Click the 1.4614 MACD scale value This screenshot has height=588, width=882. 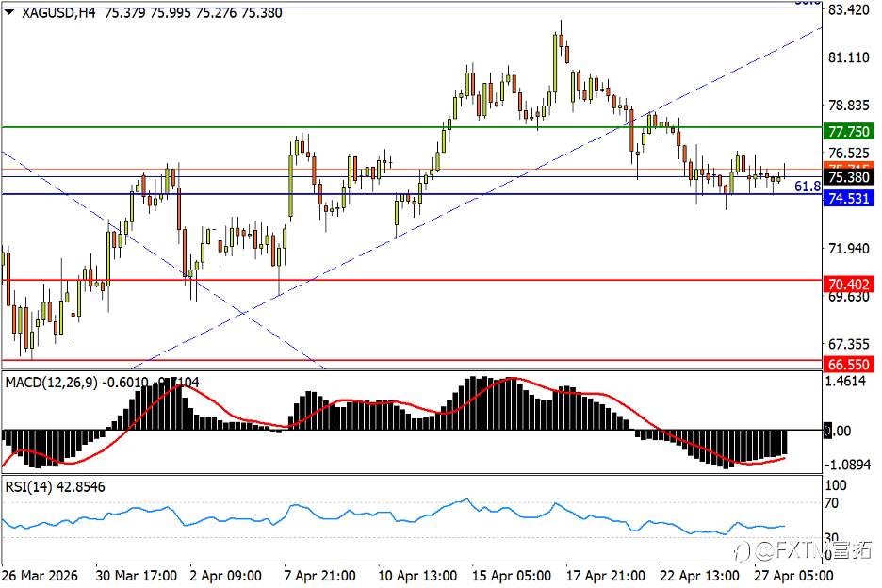click(845, 381)
